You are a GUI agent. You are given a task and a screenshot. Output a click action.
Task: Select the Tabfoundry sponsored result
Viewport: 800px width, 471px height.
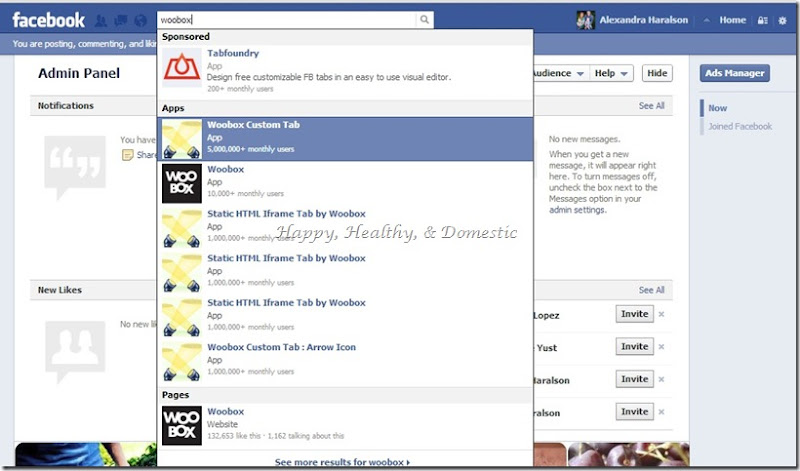(345, 70)
